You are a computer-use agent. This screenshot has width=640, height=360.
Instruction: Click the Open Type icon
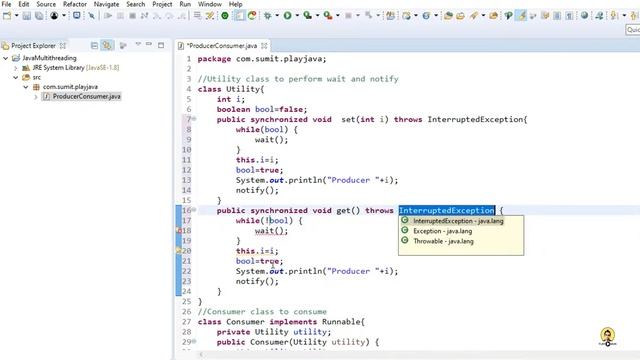[x=449, y=16]
